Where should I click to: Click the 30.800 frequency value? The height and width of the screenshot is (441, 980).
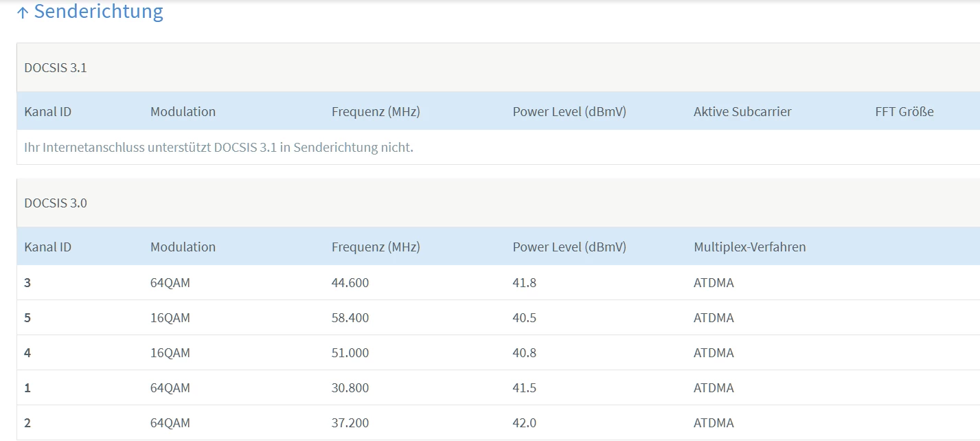point(350,388)
